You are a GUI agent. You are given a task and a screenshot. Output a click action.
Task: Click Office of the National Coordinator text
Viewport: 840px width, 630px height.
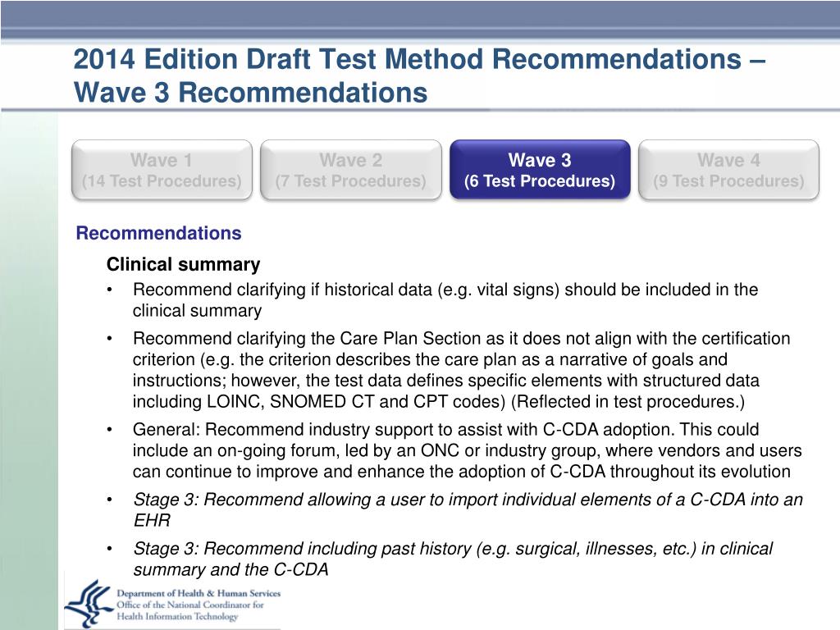click(x=190, y=605)
